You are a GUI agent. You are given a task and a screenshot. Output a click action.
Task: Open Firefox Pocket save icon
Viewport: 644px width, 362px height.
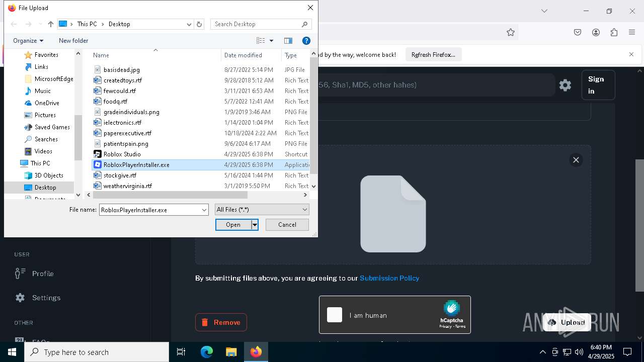click(x=578, y=32)
